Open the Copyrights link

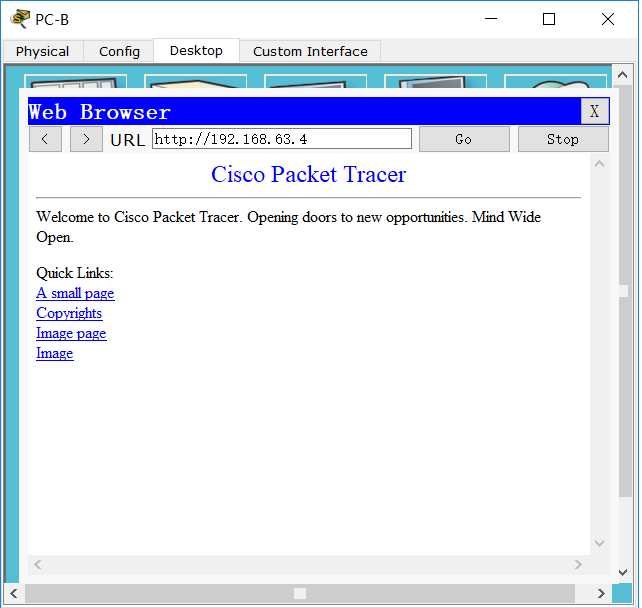69,313
